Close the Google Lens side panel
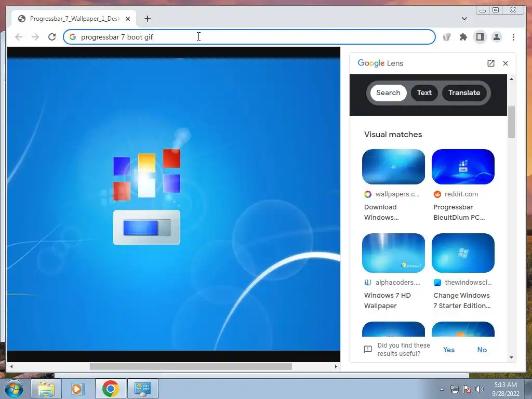The width and height of the screenshot is (532, 399). coord(505,63)
